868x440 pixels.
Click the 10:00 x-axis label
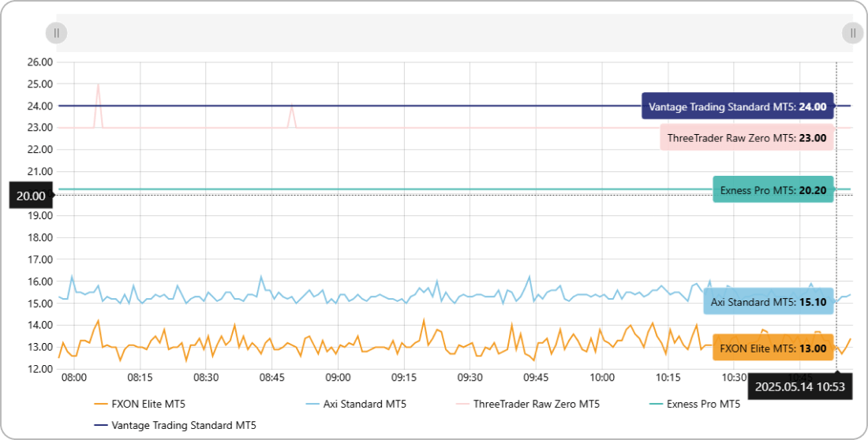click(602, 378)
